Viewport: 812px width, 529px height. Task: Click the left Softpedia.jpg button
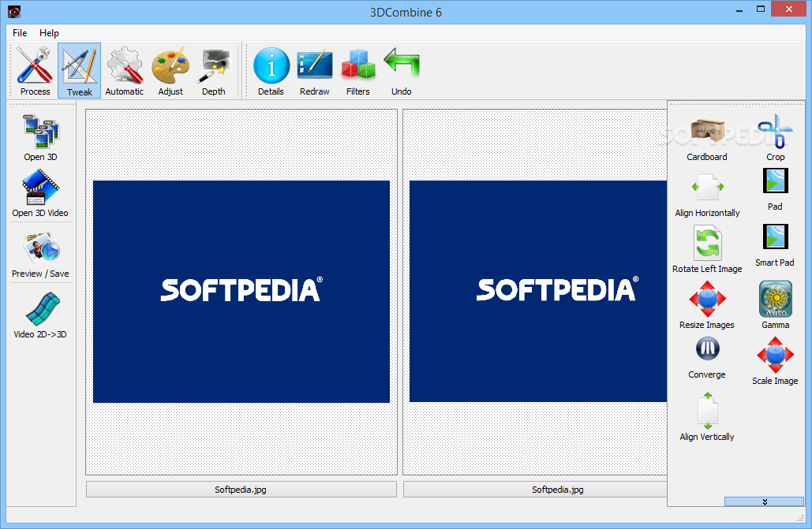[241, 489]
